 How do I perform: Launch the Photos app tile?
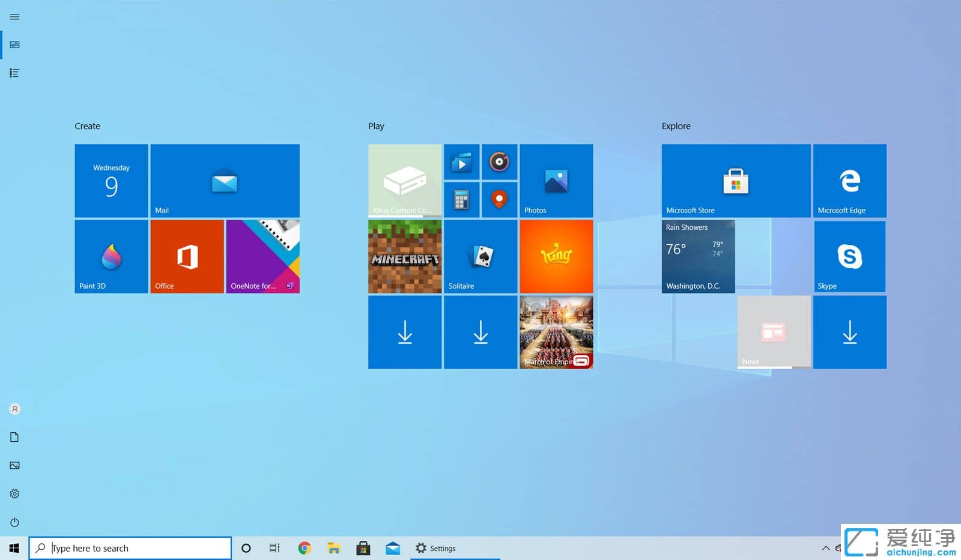(556, 180)
